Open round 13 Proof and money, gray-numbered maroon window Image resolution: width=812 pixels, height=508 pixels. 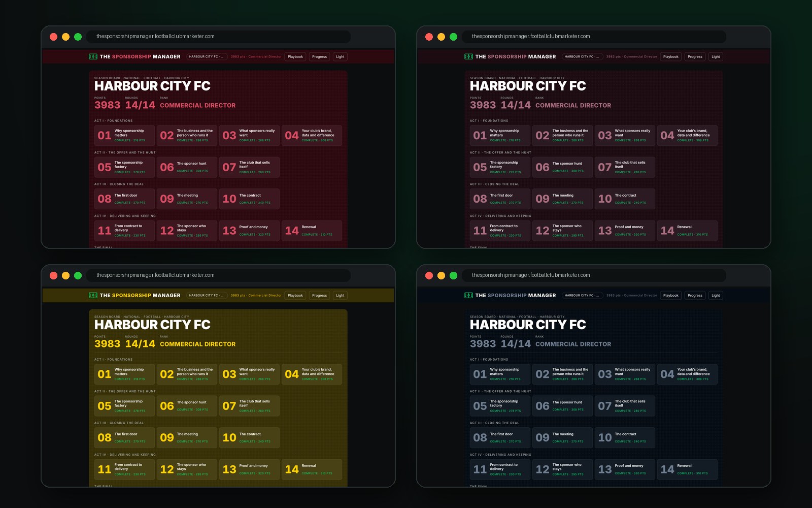[x=625, y=231]
